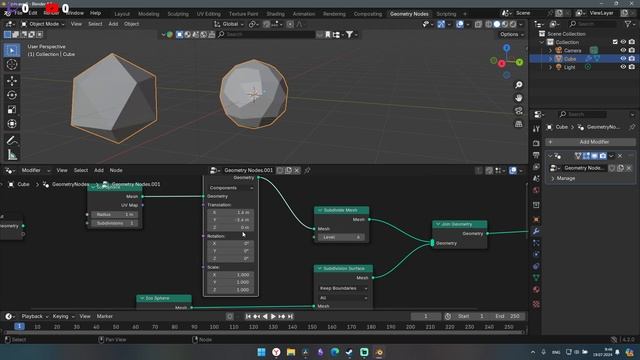The height and width of the screenshot is (360, 640).
Task: Open Microsoft Edge from the taskbar
Action: [335, 352]
